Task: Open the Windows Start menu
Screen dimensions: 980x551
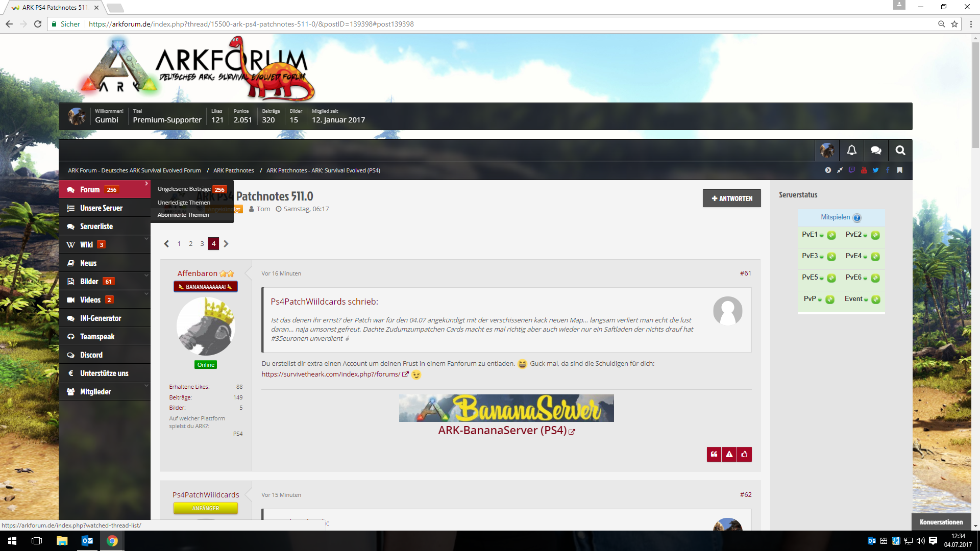Action: tap(12, 541)
